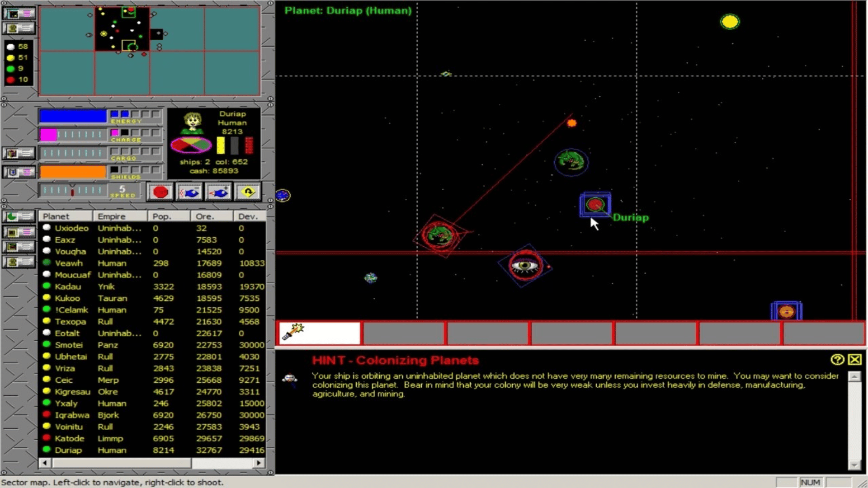868x488 pixels.
Task: Click the speed slider track
Action: 72,190
